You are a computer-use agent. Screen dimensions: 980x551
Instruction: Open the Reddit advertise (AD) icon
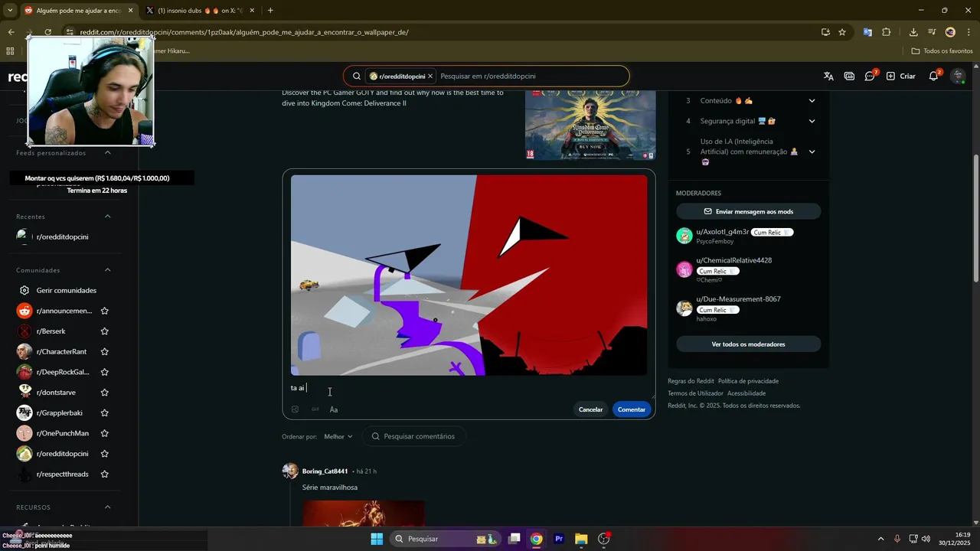pos(849,76)
